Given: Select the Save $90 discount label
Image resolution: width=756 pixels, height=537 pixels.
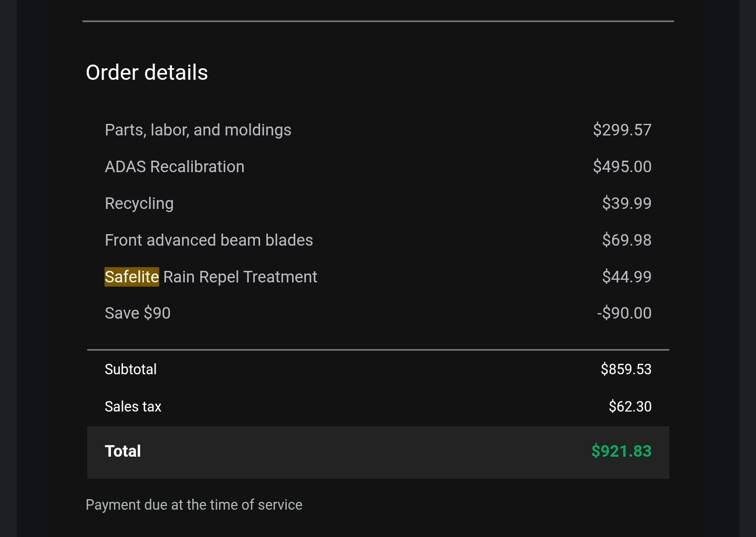Looking at the screenshot, I should (x=138, y=313).
